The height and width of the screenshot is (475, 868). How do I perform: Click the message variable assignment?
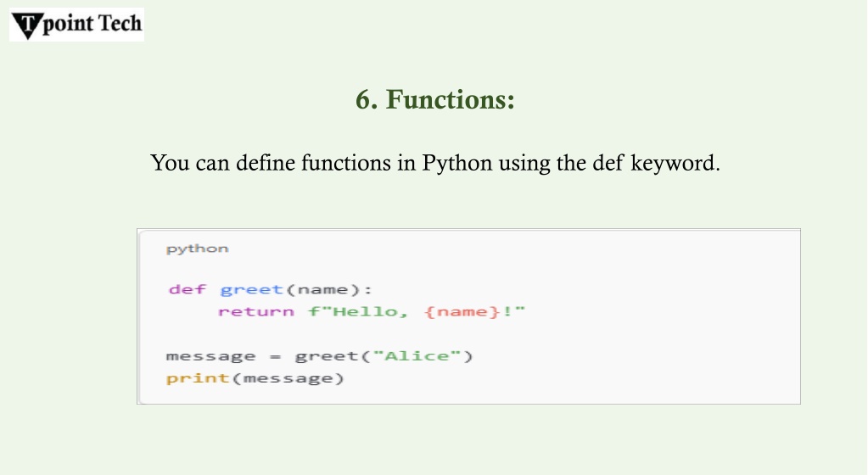click(211, 356)
